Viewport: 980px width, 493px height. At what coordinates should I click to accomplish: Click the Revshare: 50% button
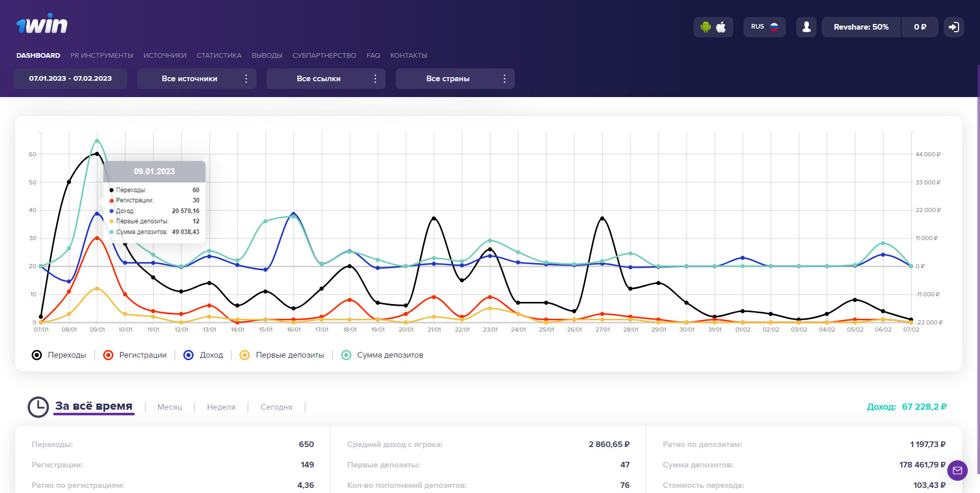(861, 27)
